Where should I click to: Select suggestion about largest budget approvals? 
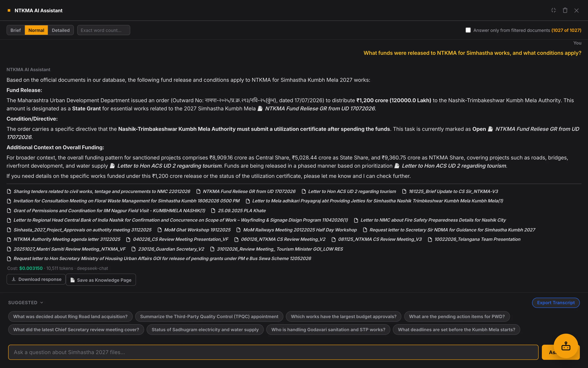pyautogui.click(x=344, y=316)
